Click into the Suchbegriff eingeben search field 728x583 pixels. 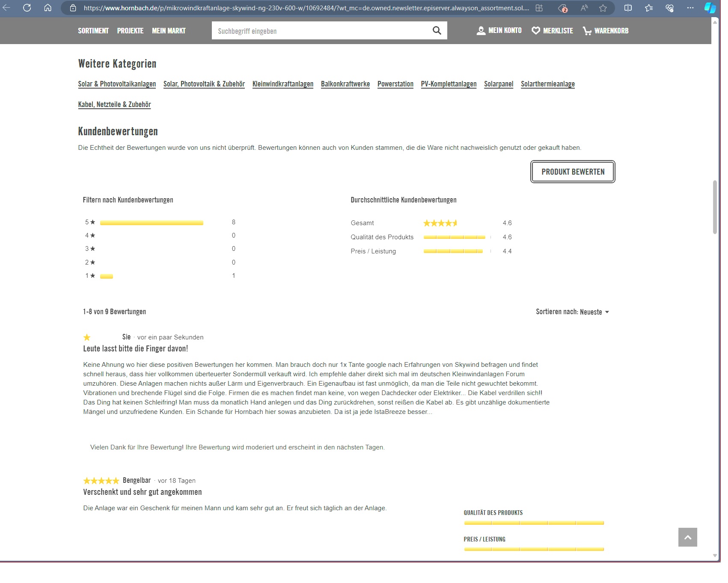(x=321, y=31)
